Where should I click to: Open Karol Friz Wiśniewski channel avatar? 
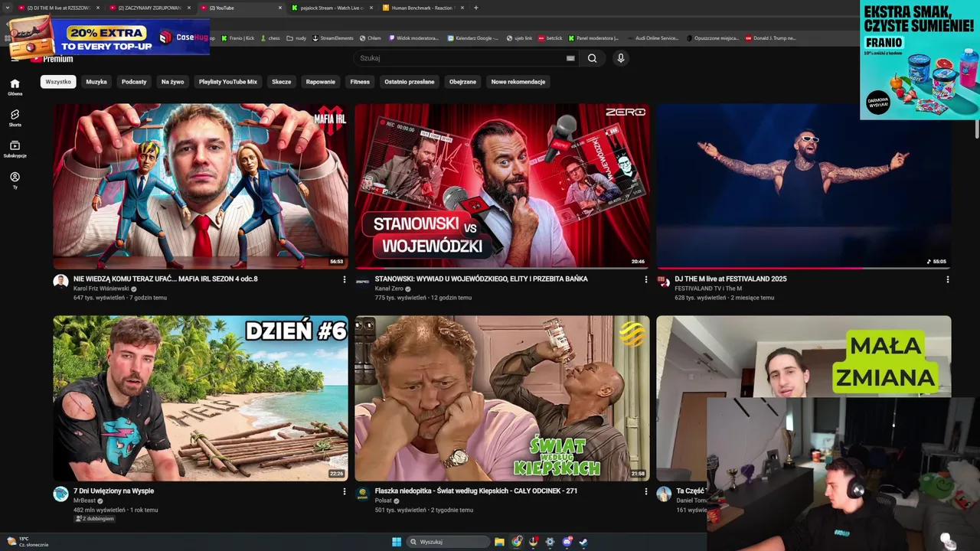click(x=60, y=282)
